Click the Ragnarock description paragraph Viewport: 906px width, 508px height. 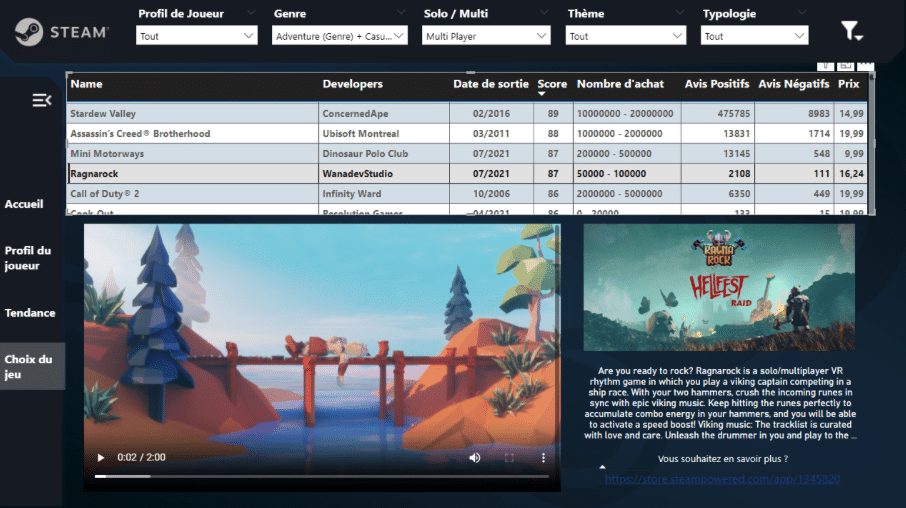click(x=720, y=403)
